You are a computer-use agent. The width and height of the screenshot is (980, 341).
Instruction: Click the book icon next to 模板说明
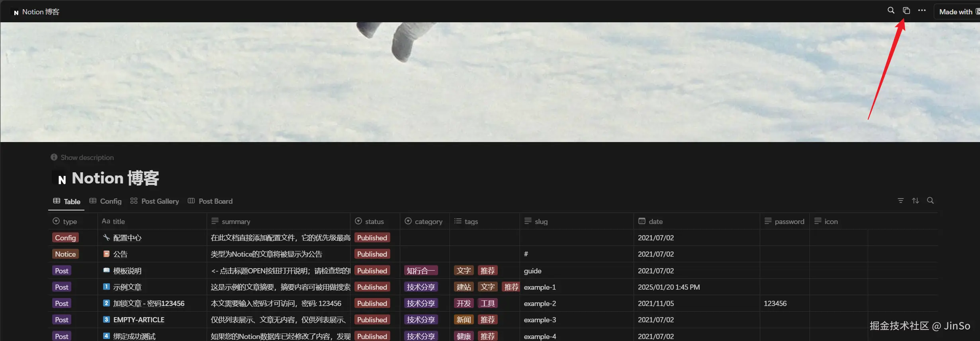tap(106, 270)
